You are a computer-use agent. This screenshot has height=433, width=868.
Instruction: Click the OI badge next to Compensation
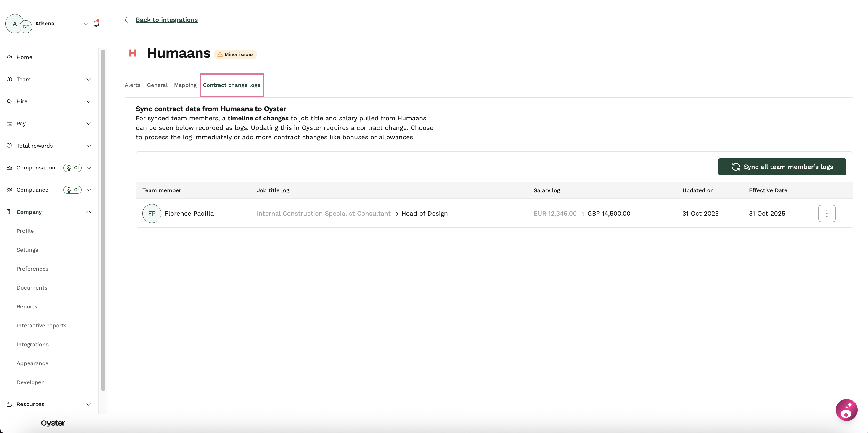(x=73, y=168)
